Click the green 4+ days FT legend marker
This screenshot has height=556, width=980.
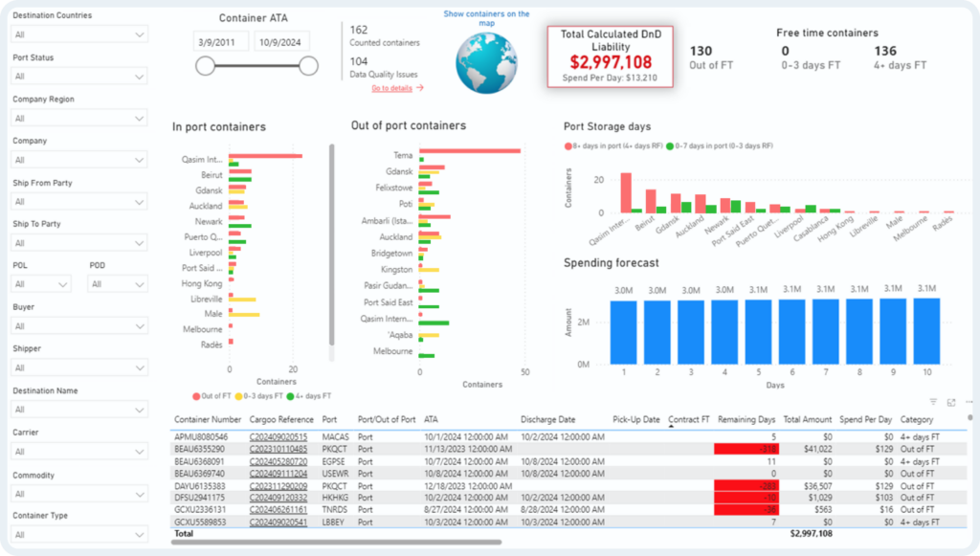click(290, 397)
